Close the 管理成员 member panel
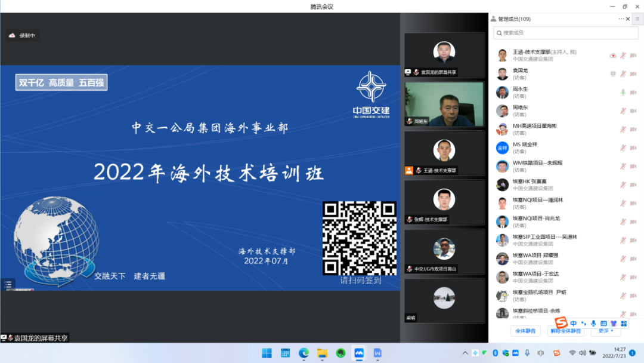The image size is (644, 363). [628, 19]
